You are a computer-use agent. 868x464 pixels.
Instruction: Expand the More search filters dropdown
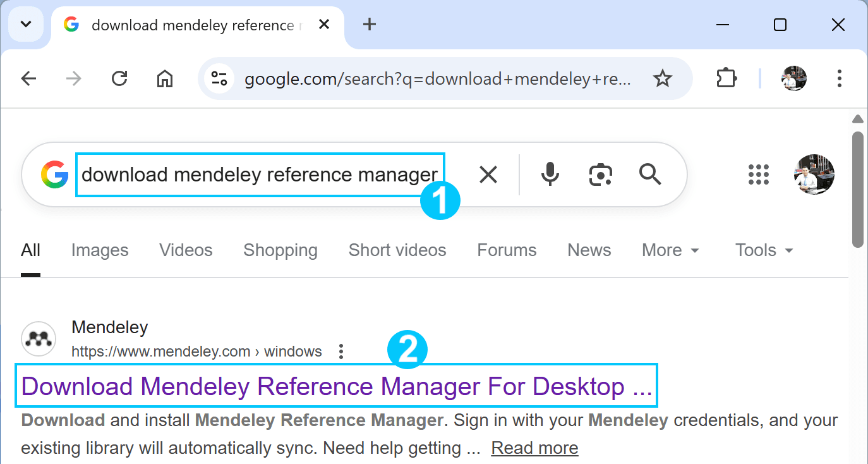670,250
